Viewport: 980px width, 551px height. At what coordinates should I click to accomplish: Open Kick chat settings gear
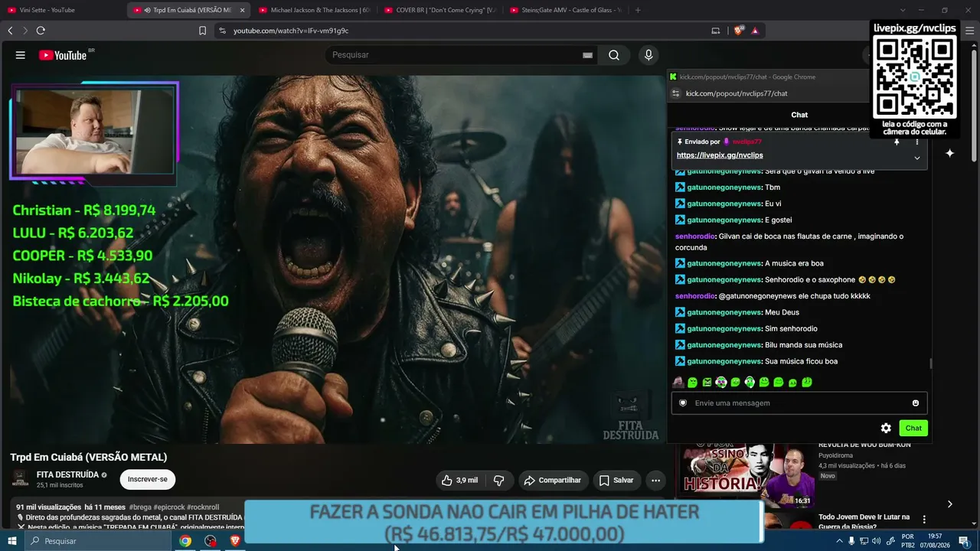click(x=886, y=428)
